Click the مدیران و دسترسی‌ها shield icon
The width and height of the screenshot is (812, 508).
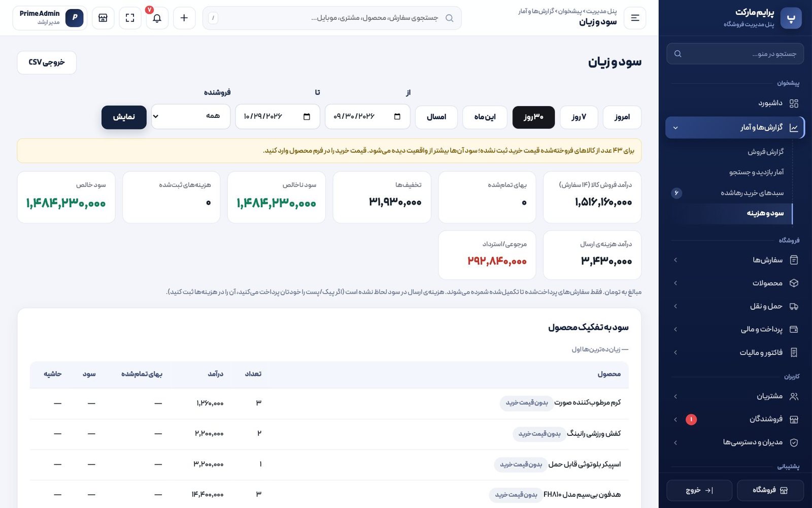pyautogui.click(x=794, y=442)
